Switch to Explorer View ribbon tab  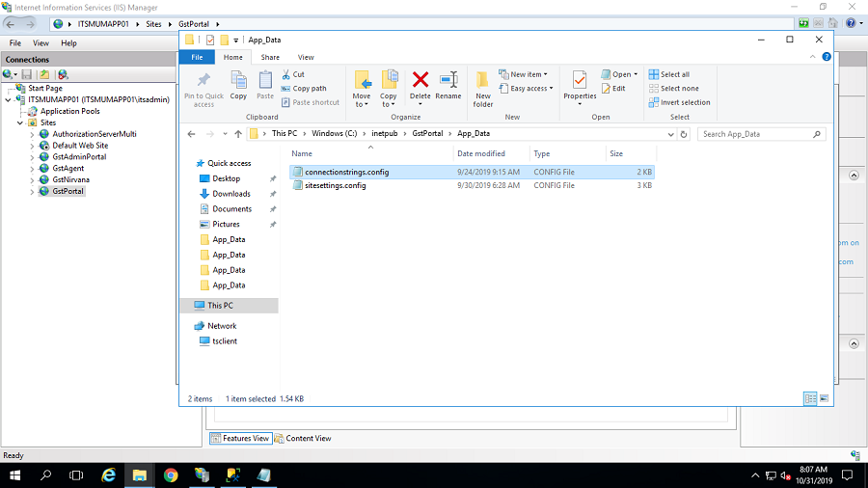306,57
